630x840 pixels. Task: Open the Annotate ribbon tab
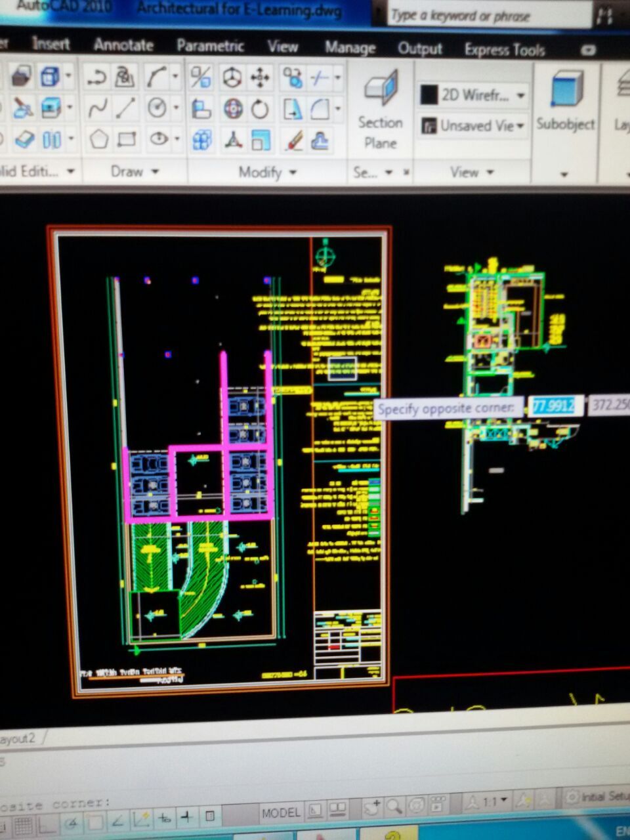(x=123, y=45)
